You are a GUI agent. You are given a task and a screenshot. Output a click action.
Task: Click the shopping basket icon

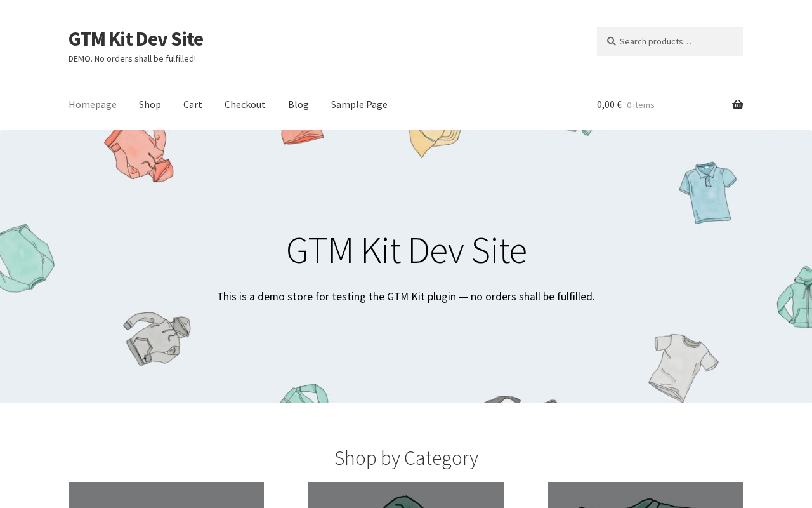[x=738, y=105]
